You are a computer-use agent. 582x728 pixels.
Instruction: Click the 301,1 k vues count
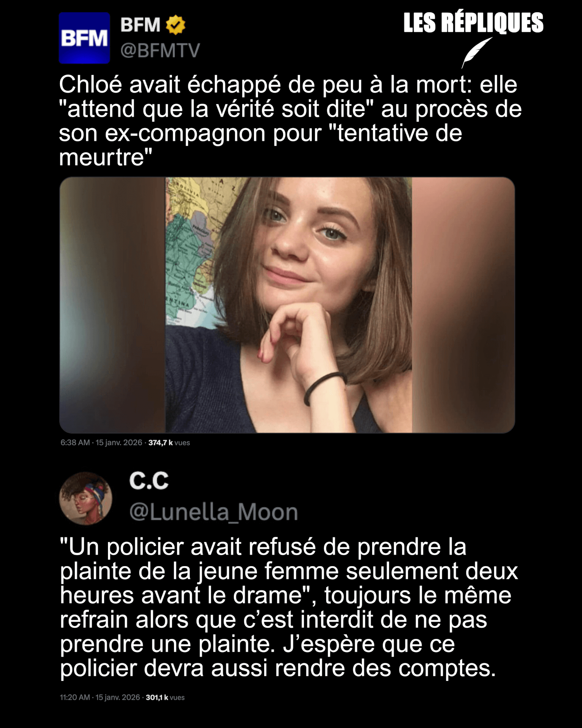tap(165, 697)
